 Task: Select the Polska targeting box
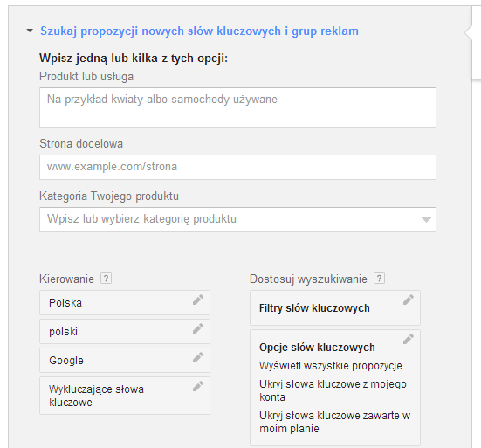(125, 302)
